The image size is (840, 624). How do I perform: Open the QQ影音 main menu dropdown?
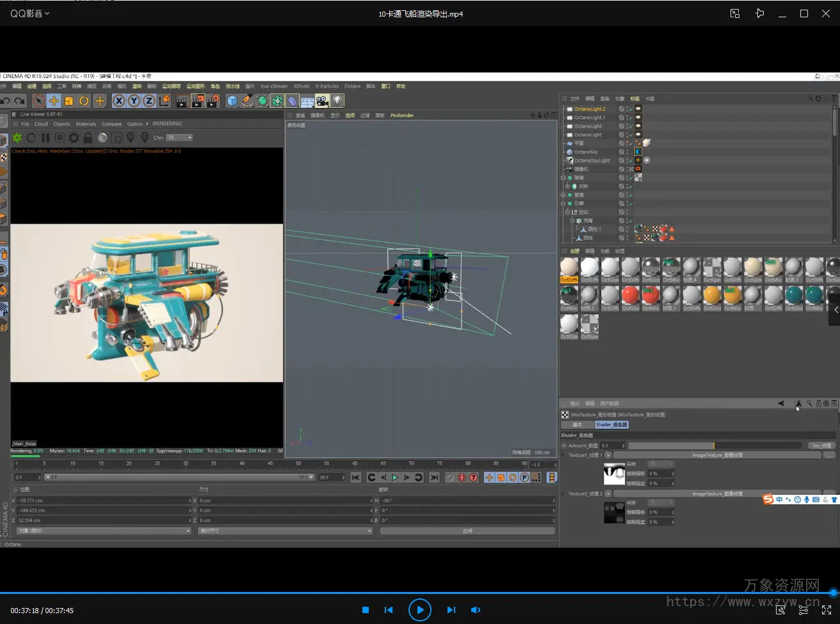(29, 13)
